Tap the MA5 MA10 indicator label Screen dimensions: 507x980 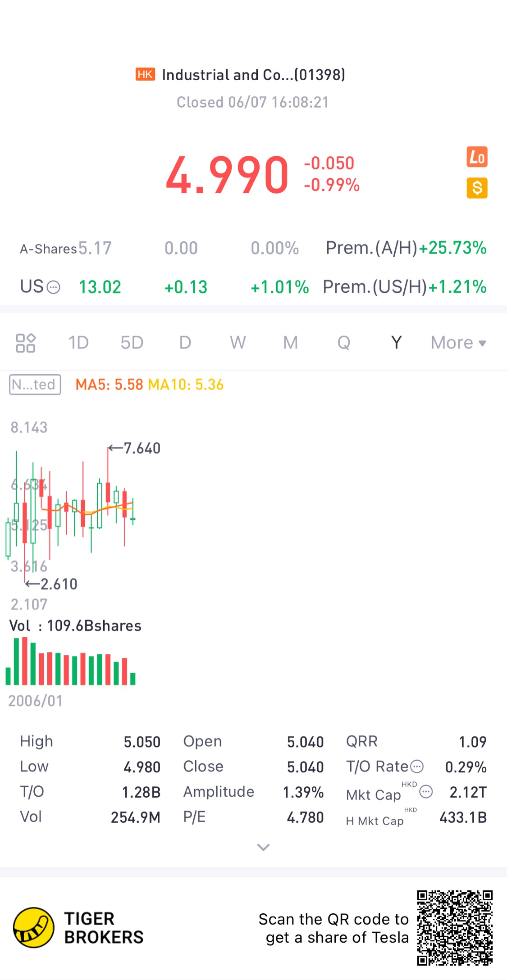(149, 385)
